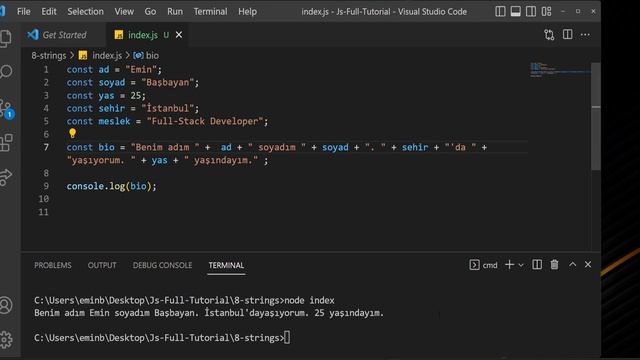Click the 8-strings breadcrumb folder
Image resolution: width=640 pixels, height=360 pixels.
point(49,56)
